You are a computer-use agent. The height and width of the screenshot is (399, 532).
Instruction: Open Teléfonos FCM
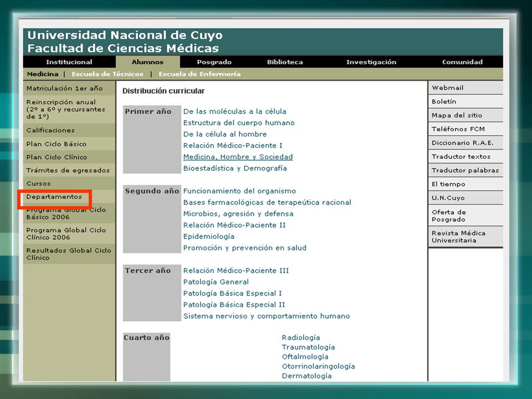pyautogui.click(x=466, y=129)
